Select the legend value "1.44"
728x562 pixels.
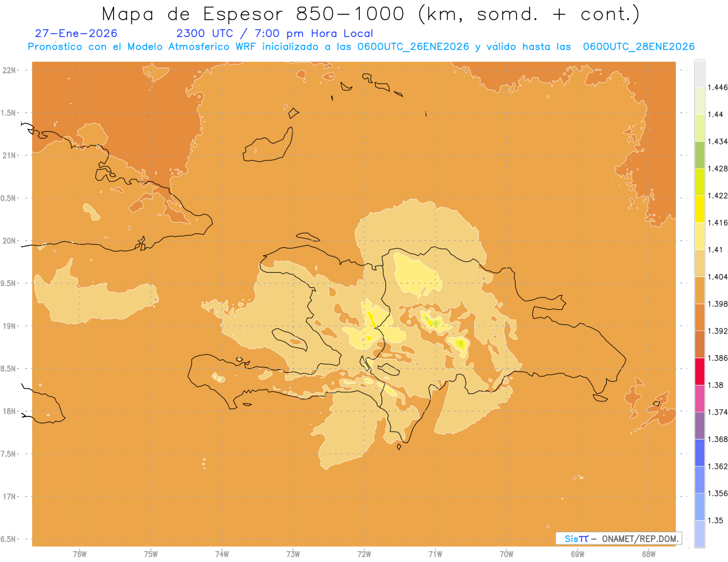tap(715, 114)
